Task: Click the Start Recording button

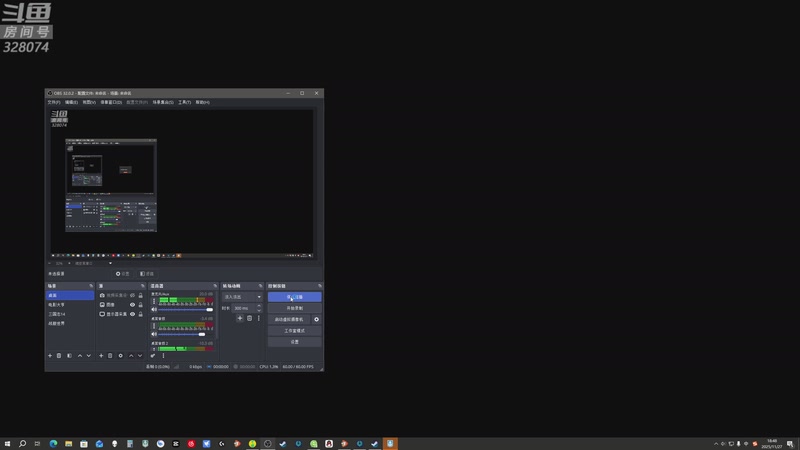Action: click(294, 308)
